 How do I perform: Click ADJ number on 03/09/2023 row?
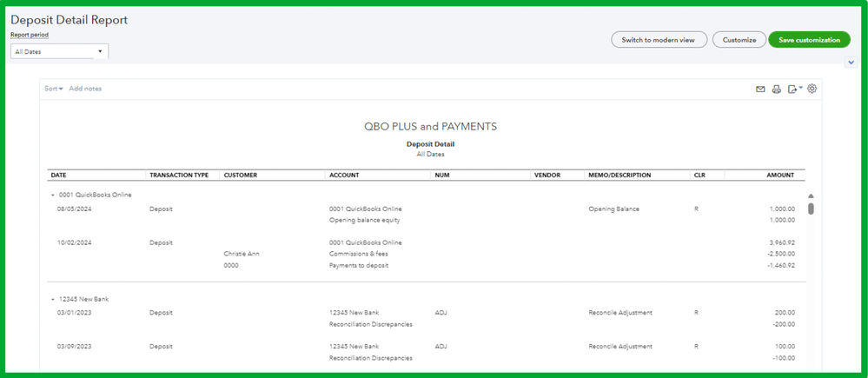click(x=441, y=347)
